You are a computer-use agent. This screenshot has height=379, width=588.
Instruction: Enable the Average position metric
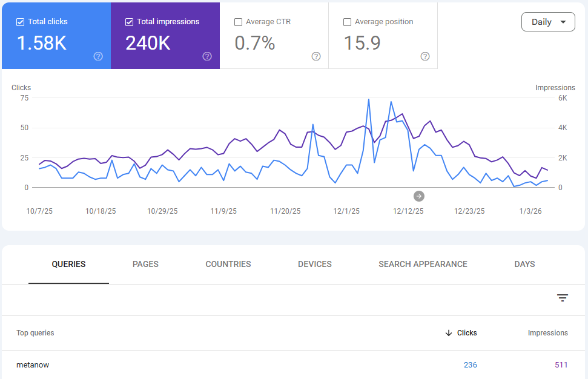point(347,21)
